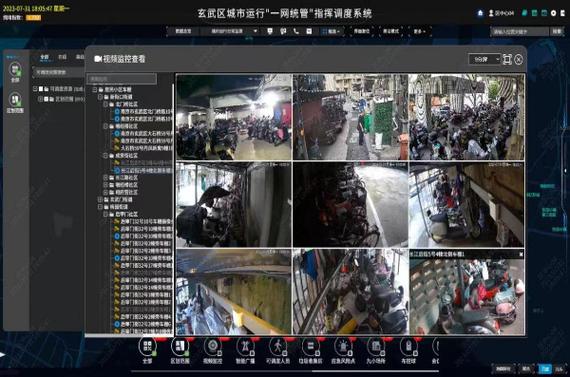Click the search field above the camera tree
The image size is (570, 377).
pyautogui.click(x=122, y=79)
